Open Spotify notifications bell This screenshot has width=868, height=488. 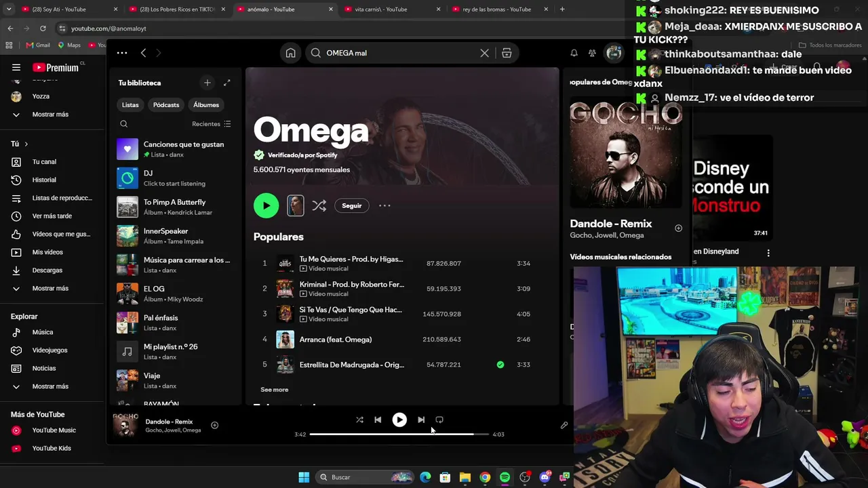click(574, 53)
